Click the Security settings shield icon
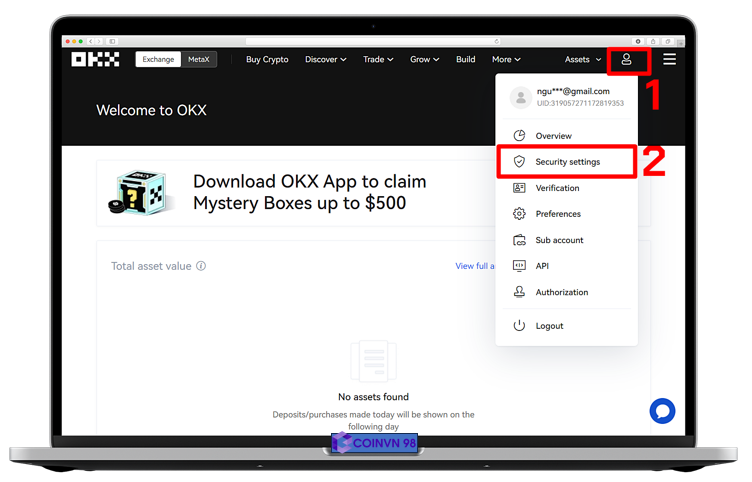This screenshot has width=752, height=482. click(519, 162)
